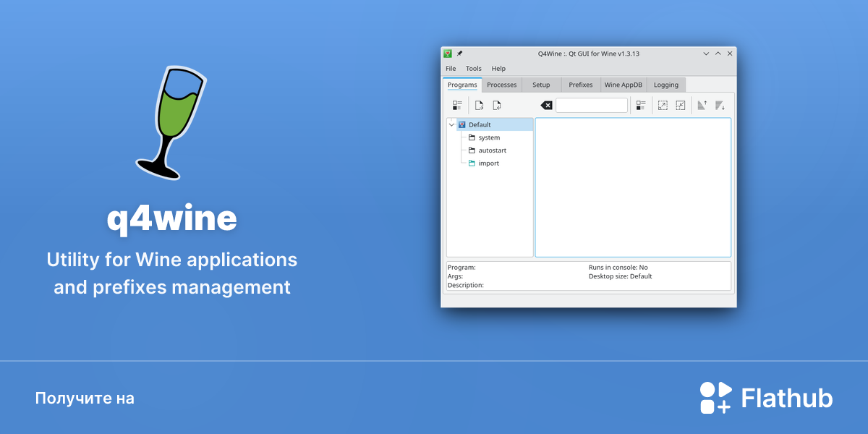Click the zoom in icons toolbar button
The height and width of the screenshot is (434, 868).
[x=663, y=106]
